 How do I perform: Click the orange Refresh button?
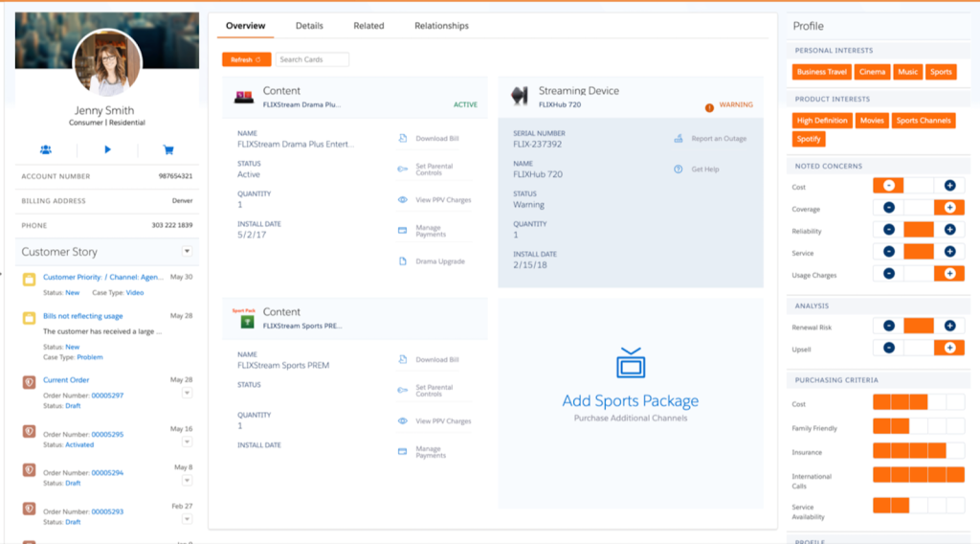click(246, 59)
